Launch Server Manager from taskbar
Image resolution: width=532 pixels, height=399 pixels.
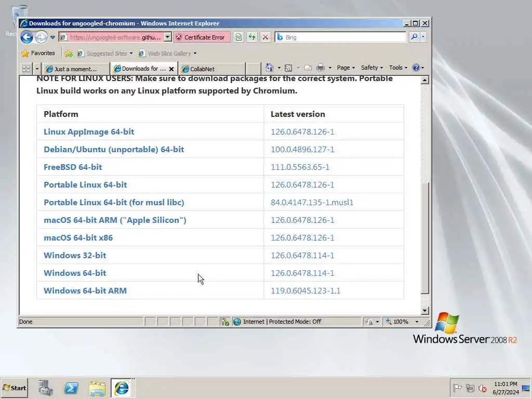(x=45, y=388)
